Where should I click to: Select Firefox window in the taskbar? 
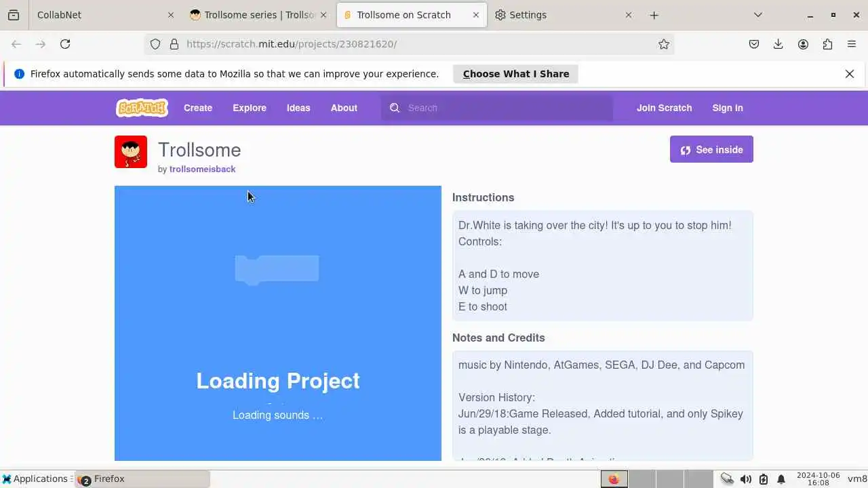click(142, 479)
